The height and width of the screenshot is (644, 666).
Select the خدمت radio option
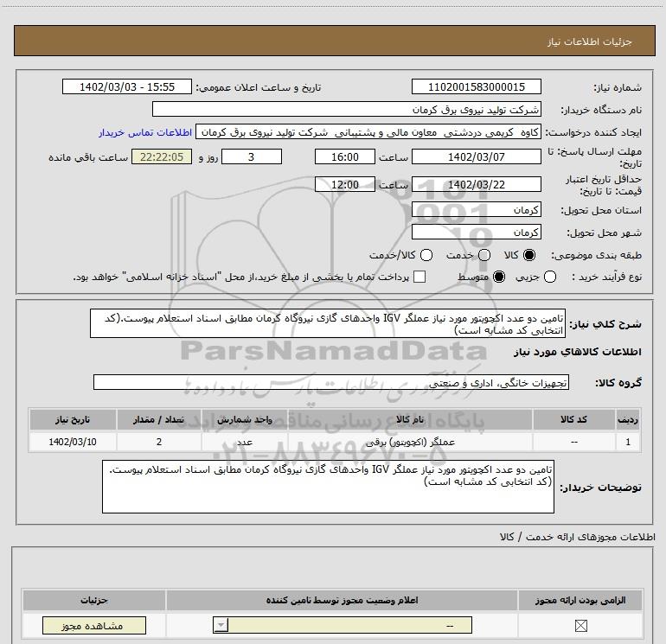pos(484,256)
